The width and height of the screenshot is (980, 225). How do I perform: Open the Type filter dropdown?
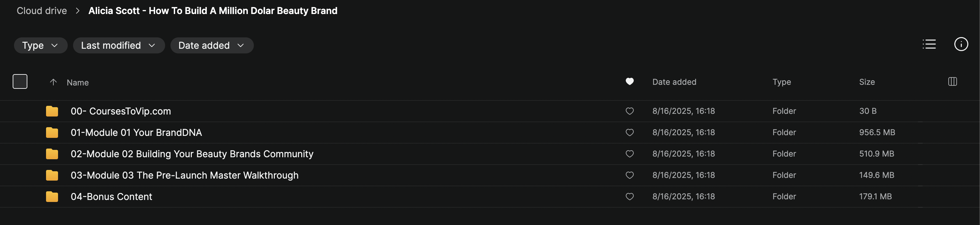[x=40, y=46]
